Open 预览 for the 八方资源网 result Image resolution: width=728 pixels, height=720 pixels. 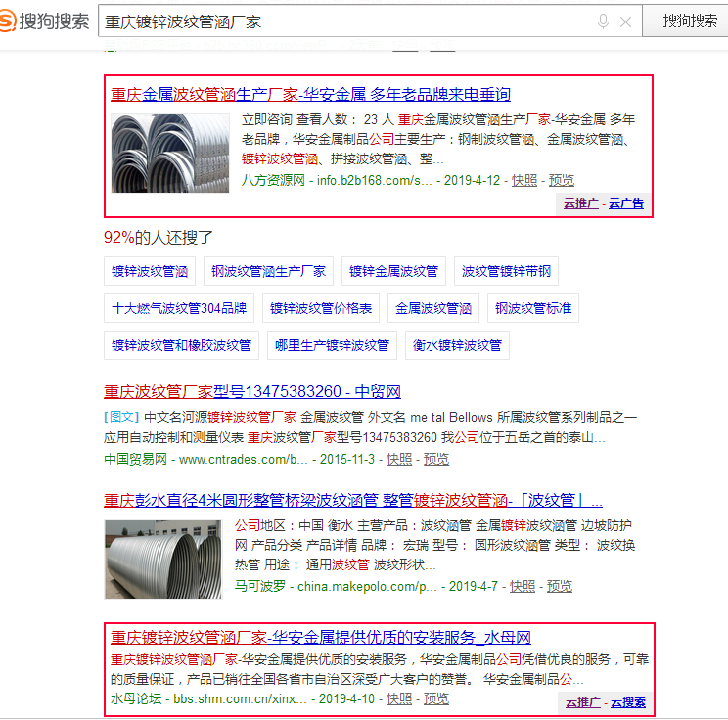[562, 181]
